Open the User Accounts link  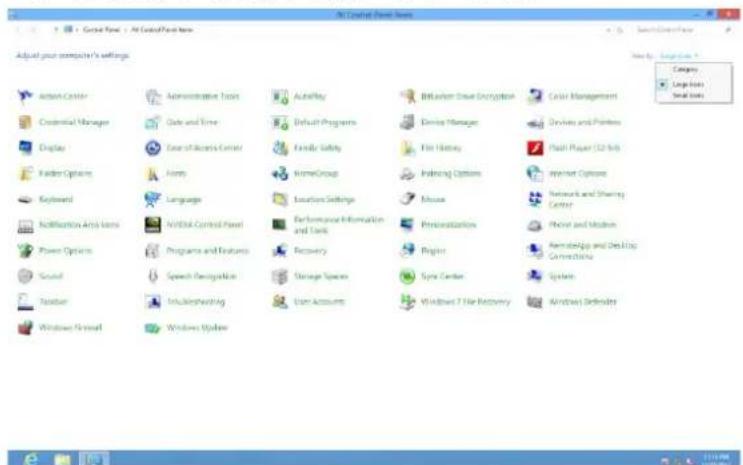321,301
